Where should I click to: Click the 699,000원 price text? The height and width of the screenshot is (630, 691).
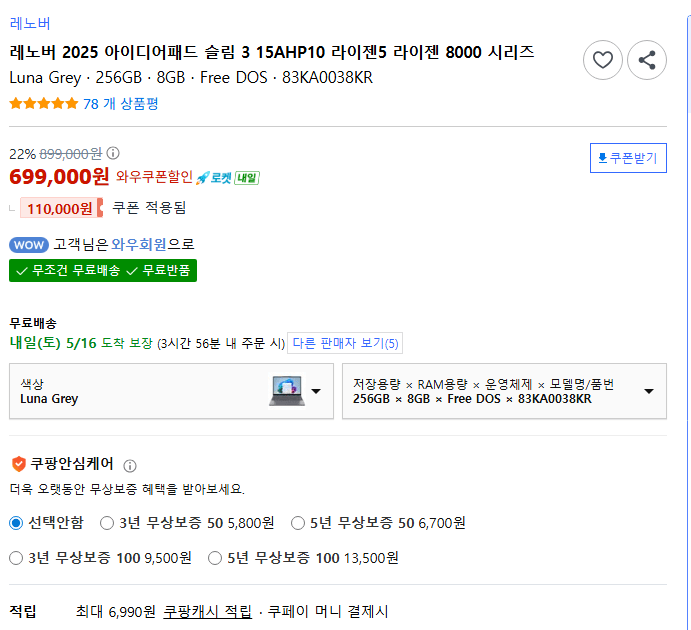(59, 177)
